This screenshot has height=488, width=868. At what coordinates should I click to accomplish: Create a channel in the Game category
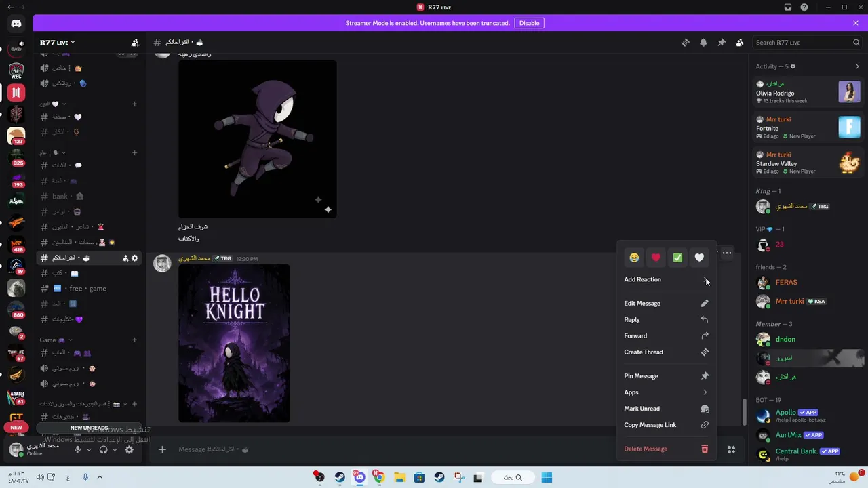click(x=134, y=340)
